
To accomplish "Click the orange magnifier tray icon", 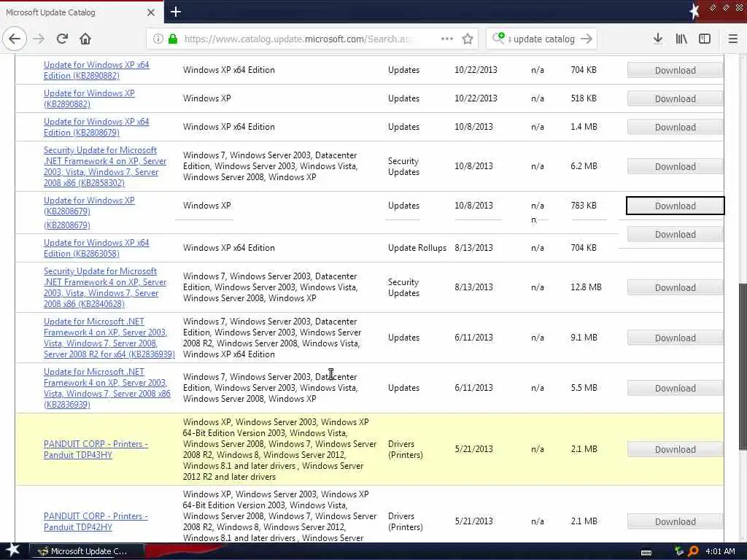I will click(x=694, y=551).
